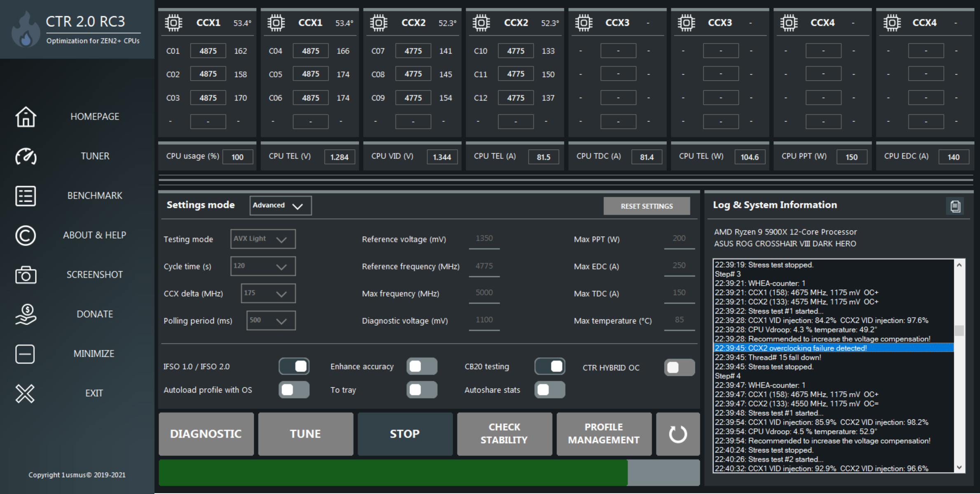980x494 pixels.
Task: Open the Tuner speedometer icon
Action: 26,156
